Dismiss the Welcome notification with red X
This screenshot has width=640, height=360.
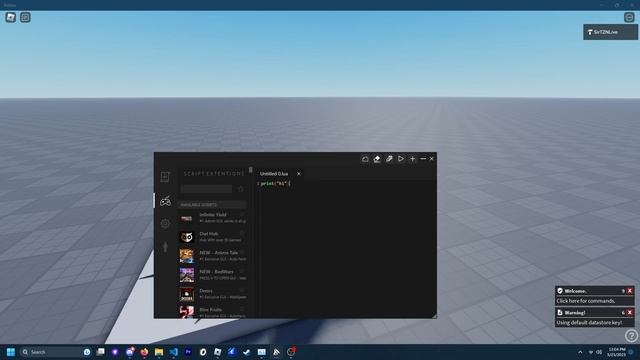point(630,291)
